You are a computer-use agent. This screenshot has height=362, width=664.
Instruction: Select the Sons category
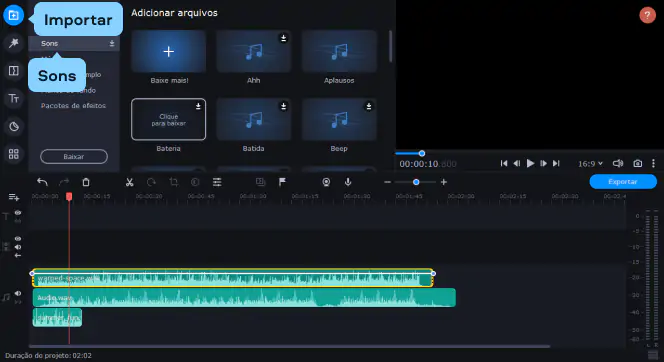[74, 44]
